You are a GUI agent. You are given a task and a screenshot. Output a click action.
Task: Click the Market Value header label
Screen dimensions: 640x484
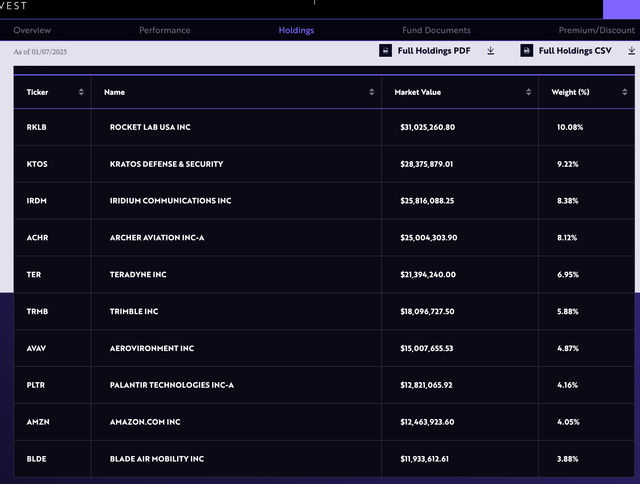(418, 92)
